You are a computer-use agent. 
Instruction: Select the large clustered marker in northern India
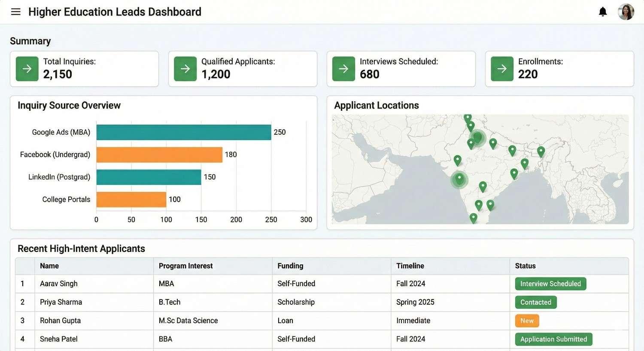pyautogui.click(x=478, y=137)
